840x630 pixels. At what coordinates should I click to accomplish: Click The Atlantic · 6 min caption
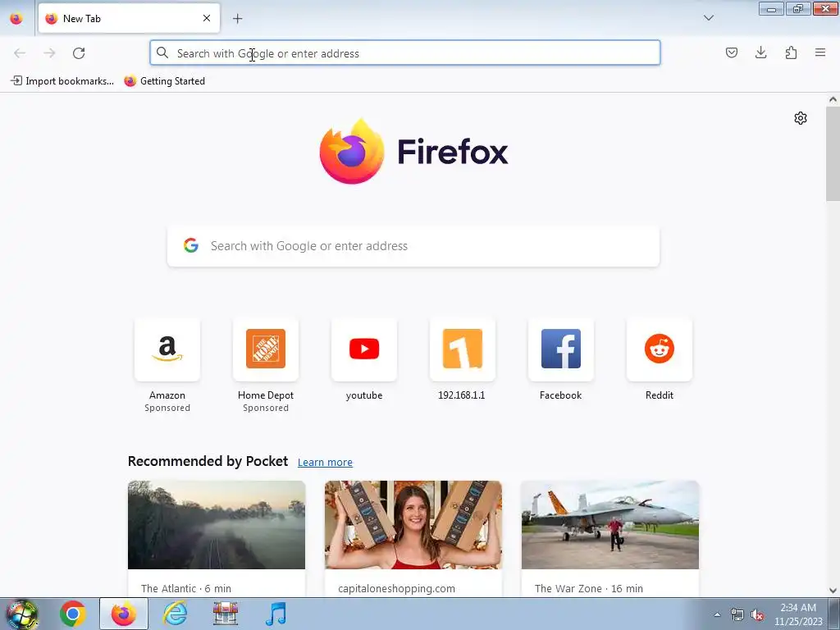[x=186, y=588]
